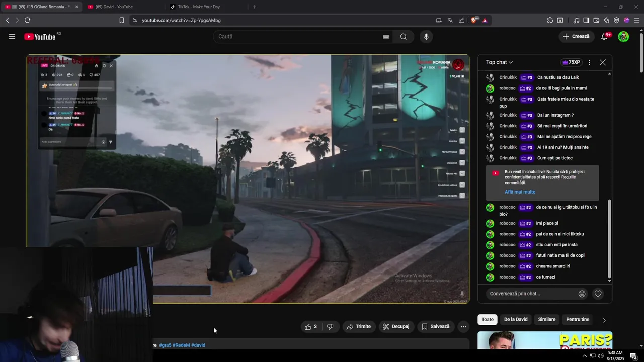Click the Află mai multe link

[x=520, y=192]
